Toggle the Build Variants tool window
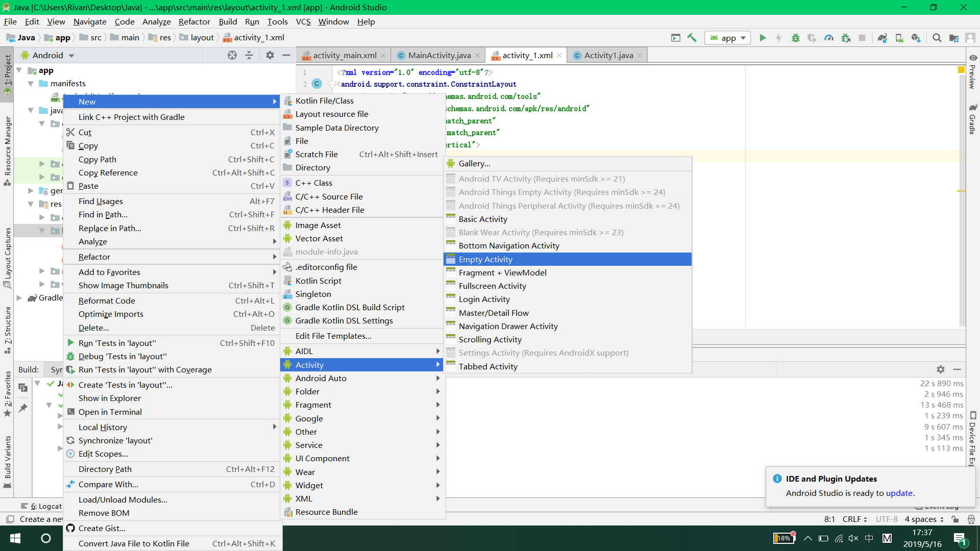The width and height of the screenshot is (980, 551). click(7, 461)
